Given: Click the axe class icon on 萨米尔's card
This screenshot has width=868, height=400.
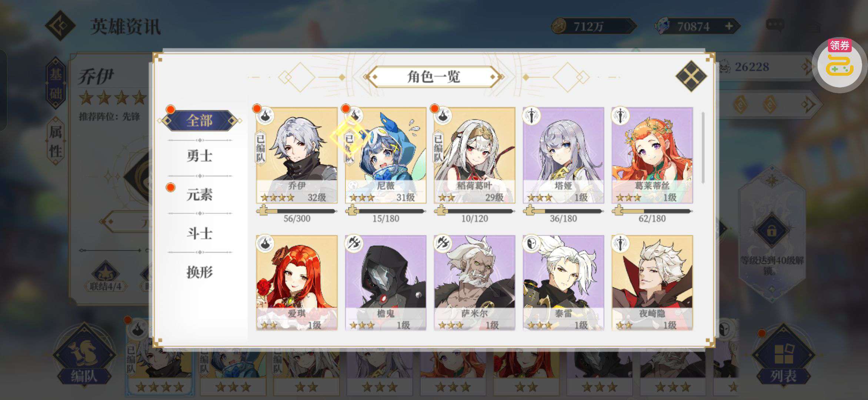Looking at the screenshot, I should 443,243.
